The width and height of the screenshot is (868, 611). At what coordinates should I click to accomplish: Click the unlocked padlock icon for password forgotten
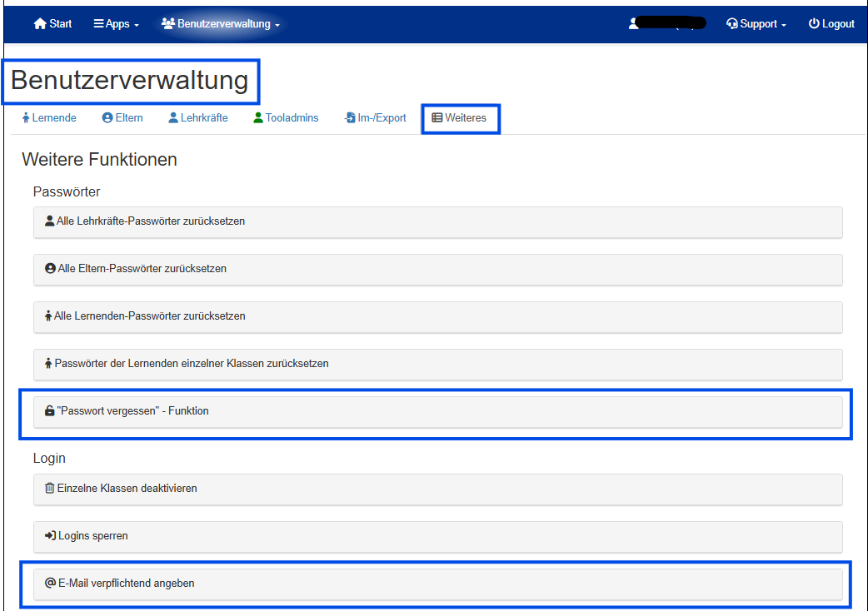(50, 411)
